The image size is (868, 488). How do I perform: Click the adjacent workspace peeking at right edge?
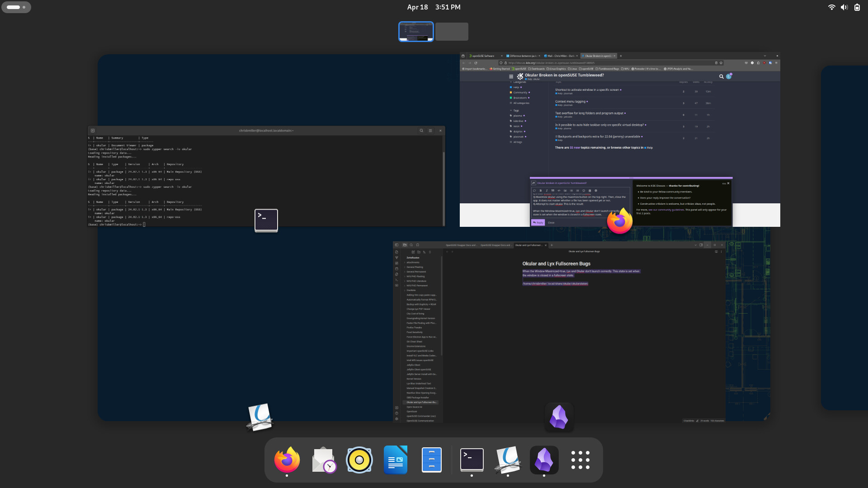tap(844, 238)
